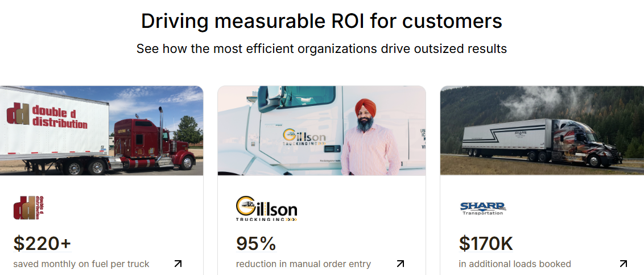
Task: Click the Sharp Transportation logo
Action: pyautogui.click(x=482, y=208)
